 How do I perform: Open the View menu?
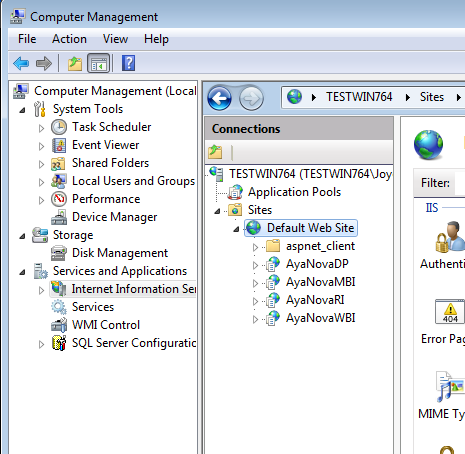pyautogui.click(x=115, y=39)
